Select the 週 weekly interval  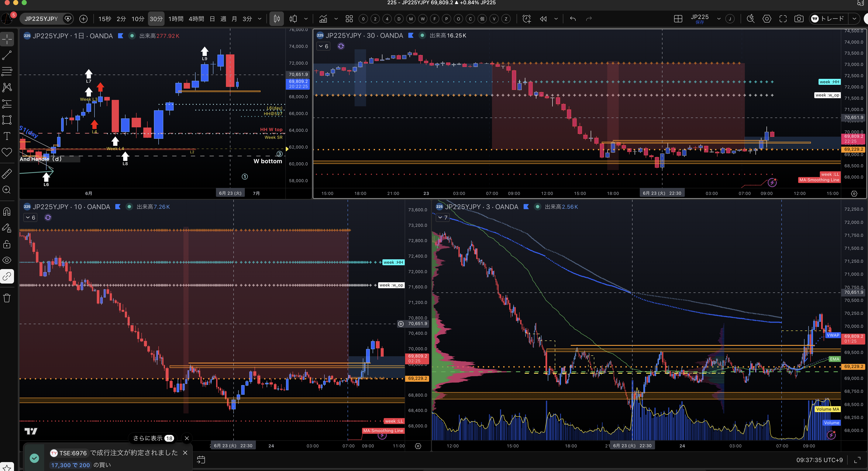click(x=223, y=19)
